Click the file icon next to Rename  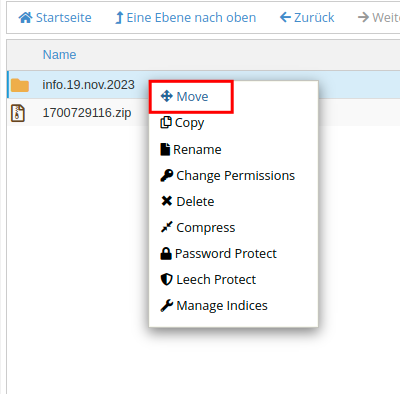coord(165,149)
